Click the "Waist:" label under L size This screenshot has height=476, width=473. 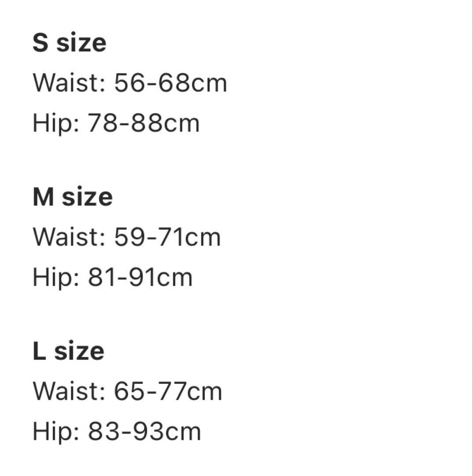click(69, 391)
